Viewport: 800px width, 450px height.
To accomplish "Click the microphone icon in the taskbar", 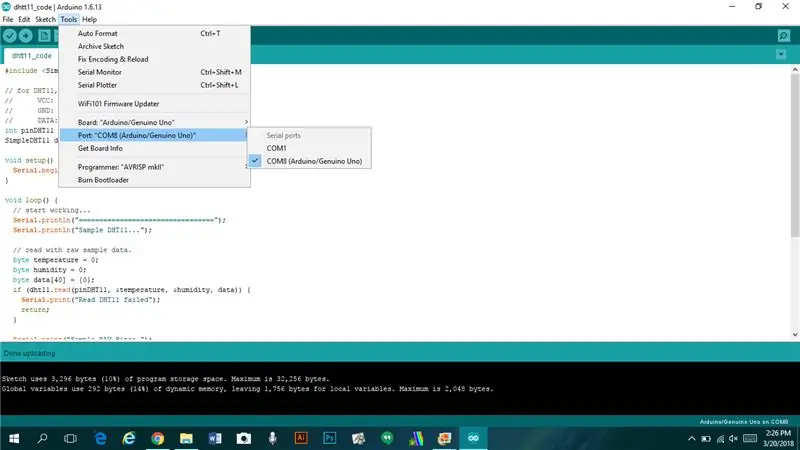I will (272, 438).
